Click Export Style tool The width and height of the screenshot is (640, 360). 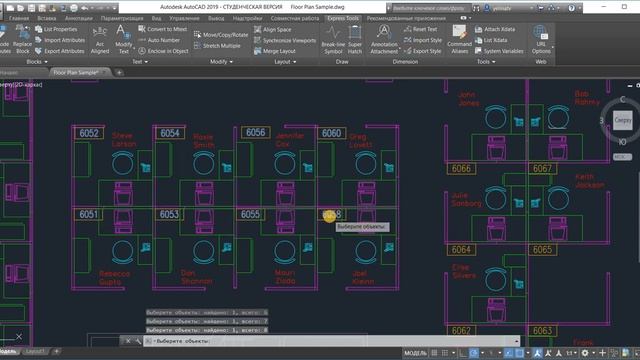pos(422,51)
